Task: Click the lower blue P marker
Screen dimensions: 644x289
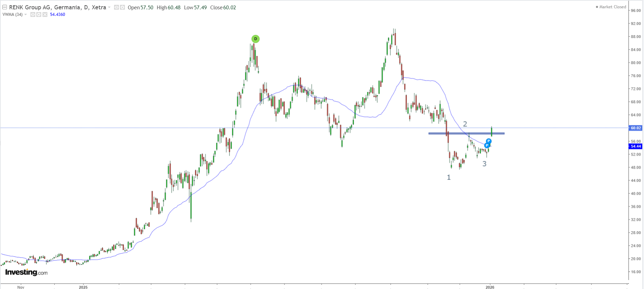Action: pyautogui.click(x=487, y=146)
